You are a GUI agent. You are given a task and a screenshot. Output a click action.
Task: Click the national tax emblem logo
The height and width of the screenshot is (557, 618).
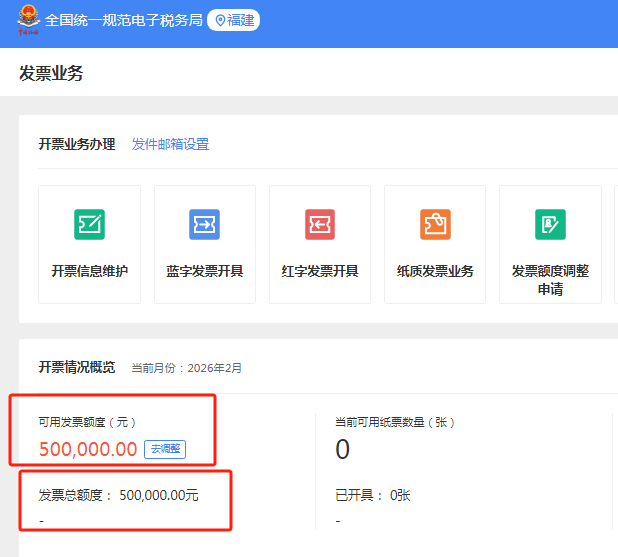tap(28, 20)
